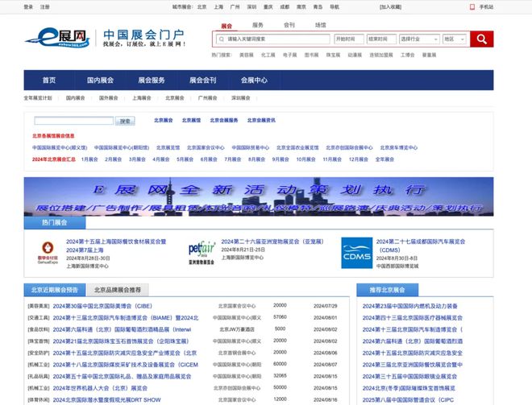Image resolution: width=532 pixels, height=405 pixels.
Task: Select the 全年展会 link
Action: pyautogui.click(x=384, y=159)
